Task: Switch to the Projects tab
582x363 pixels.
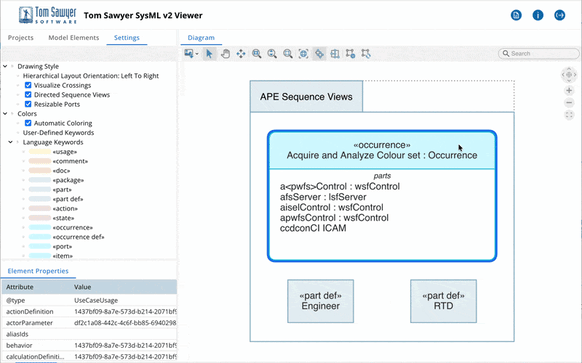Action: [20, 37]
